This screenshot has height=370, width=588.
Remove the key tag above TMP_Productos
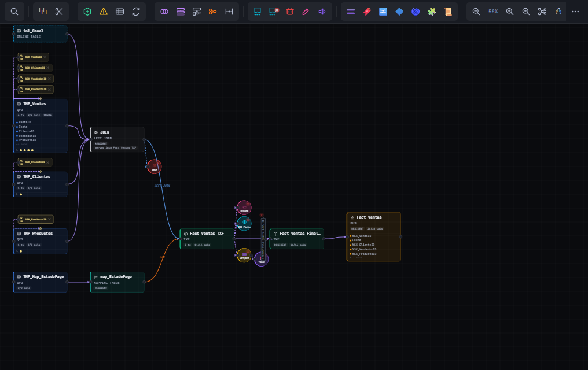click(49, 220)
